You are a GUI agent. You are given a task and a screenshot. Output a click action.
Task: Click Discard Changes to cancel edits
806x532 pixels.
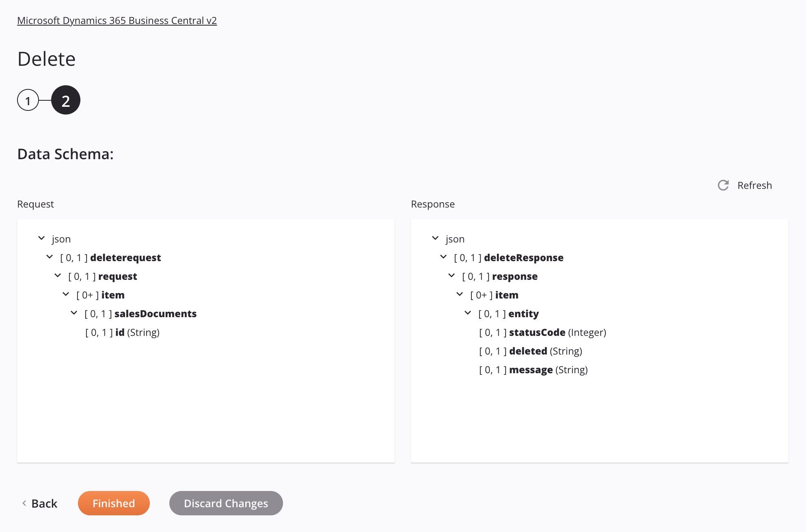(x=226, y=503)
